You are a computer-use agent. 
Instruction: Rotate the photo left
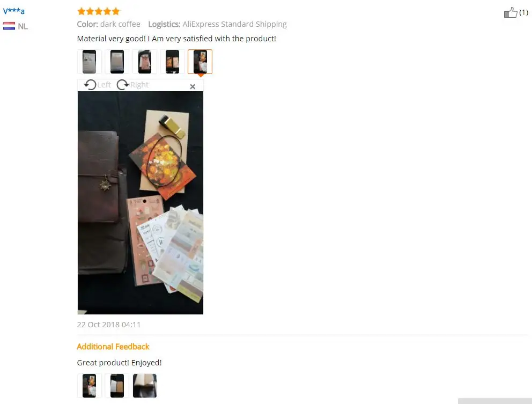pos(90,85)
